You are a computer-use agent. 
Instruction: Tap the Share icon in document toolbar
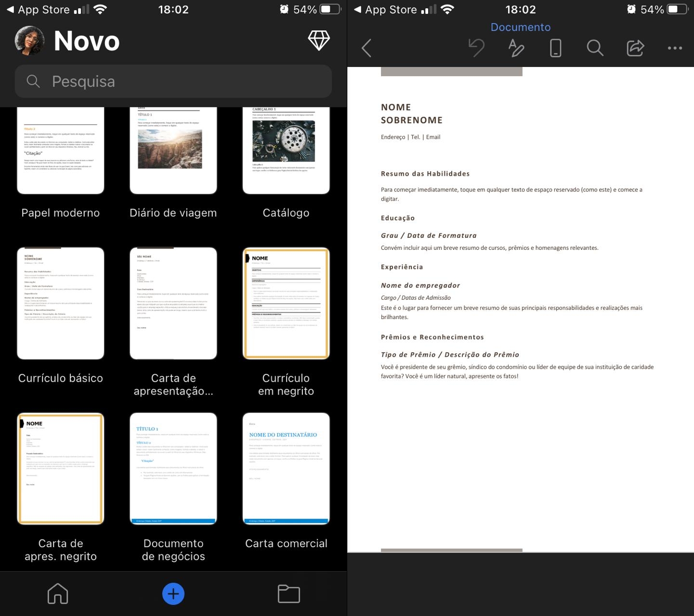click(635, 48)
